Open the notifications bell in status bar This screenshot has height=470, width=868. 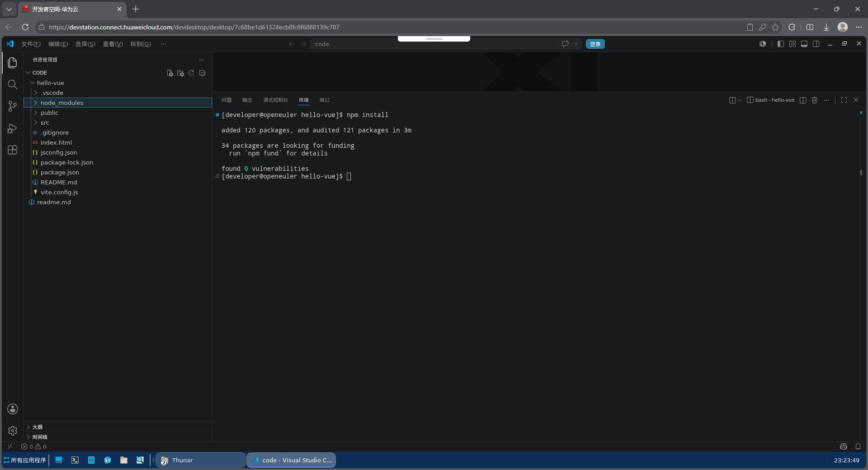coord(858,446)
